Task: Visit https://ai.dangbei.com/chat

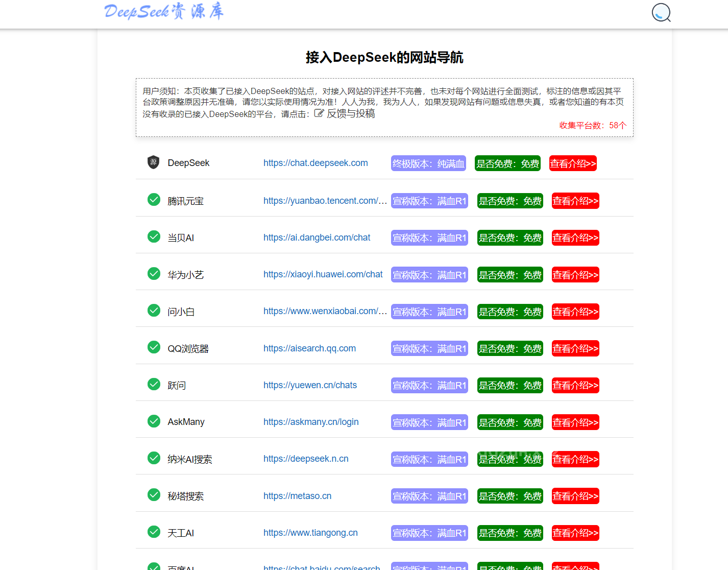Action: [x=317, y=237]
